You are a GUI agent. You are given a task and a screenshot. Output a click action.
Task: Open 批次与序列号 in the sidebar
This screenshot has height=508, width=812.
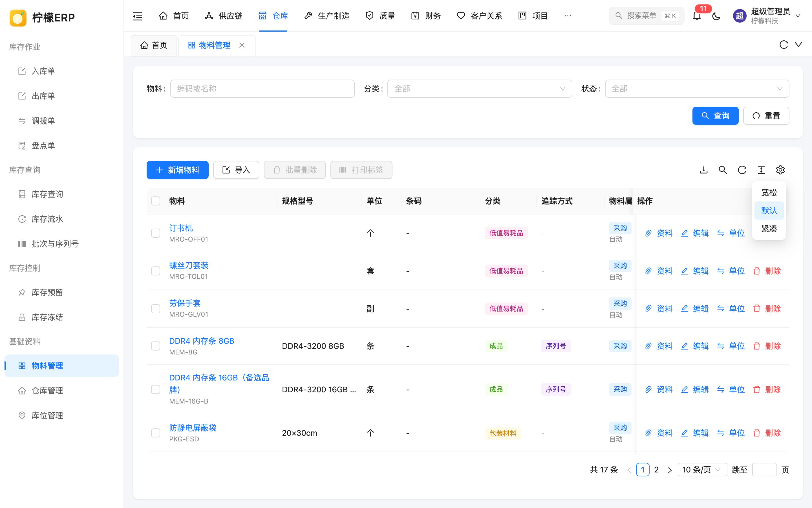(x=62, y=244)
